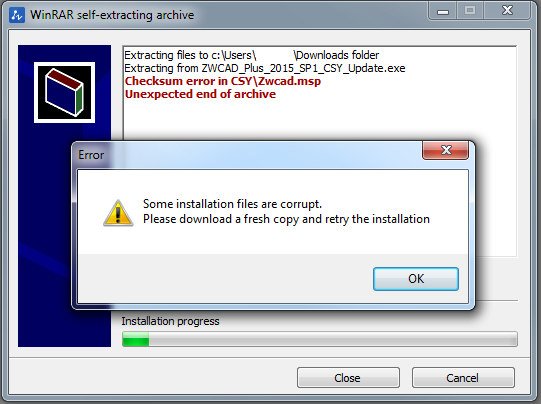Close the Error dialog with red X
Image resolution: width=541 pixels, height=404 pixels.
445,150
